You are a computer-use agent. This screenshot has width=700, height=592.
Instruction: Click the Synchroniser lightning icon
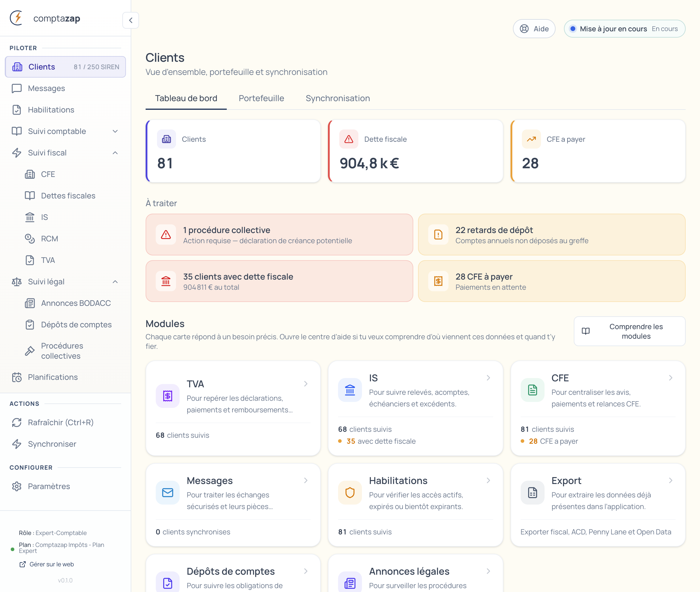(x=17, y=444)
